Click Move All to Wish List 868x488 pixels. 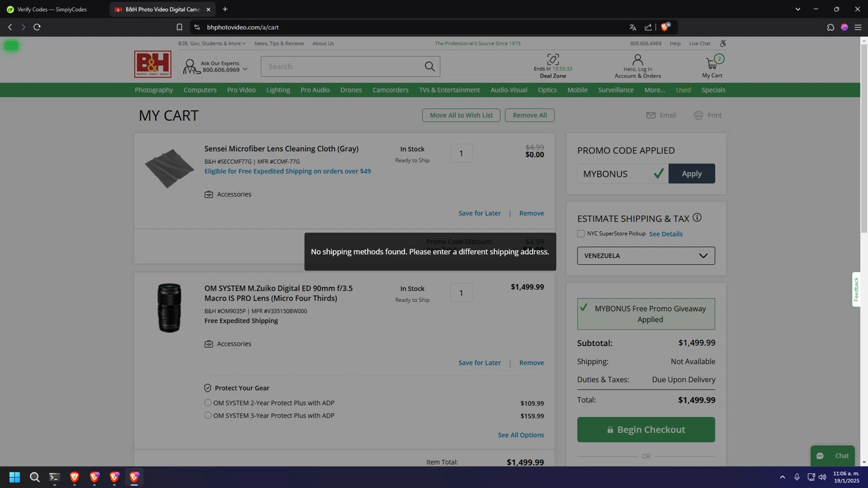pos(461,115)
